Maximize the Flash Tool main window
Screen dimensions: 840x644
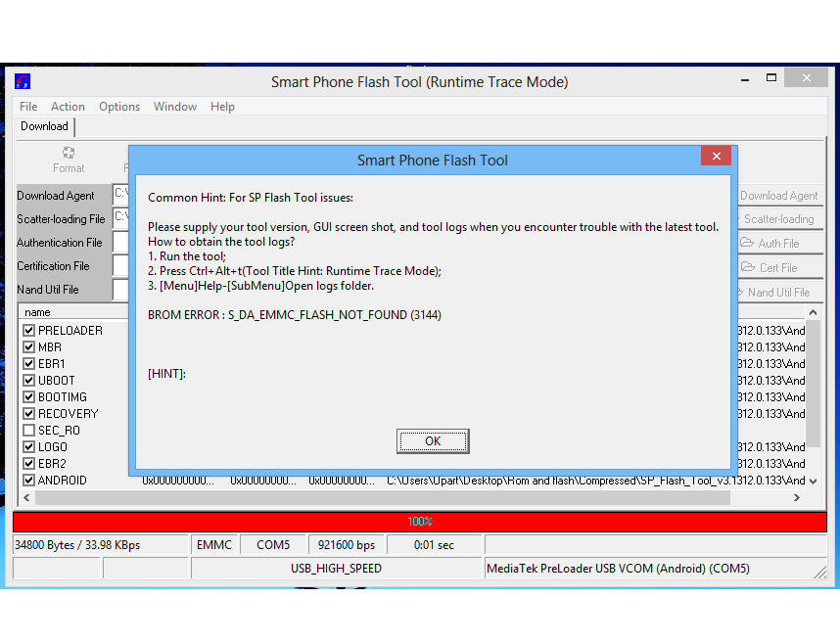click(771, 78)
